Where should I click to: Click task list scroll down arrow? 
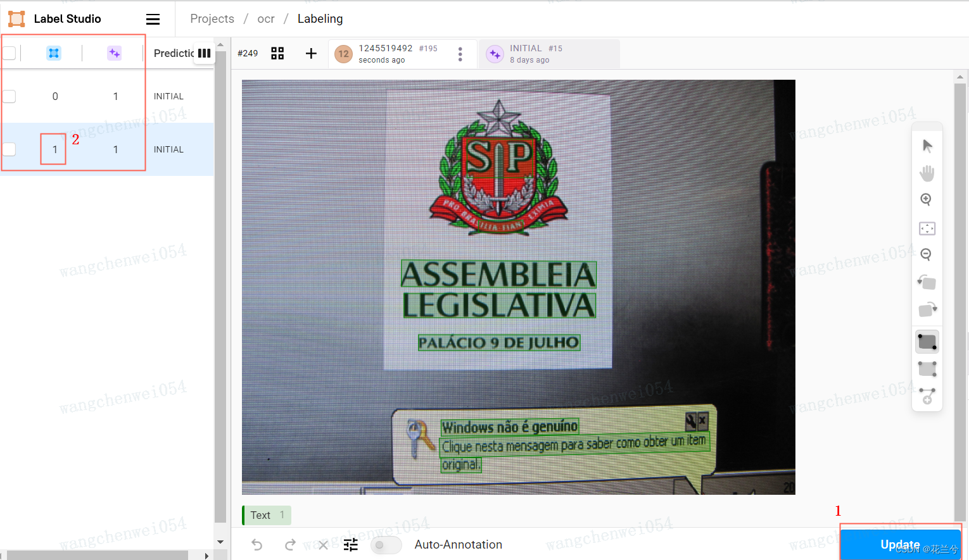coord(220,542)
